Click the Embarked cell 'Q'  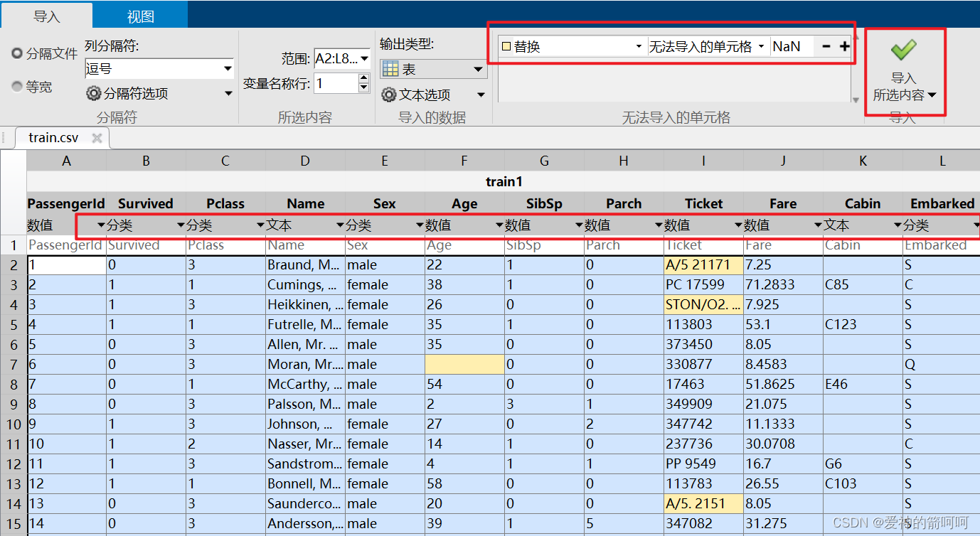(942, 365)
